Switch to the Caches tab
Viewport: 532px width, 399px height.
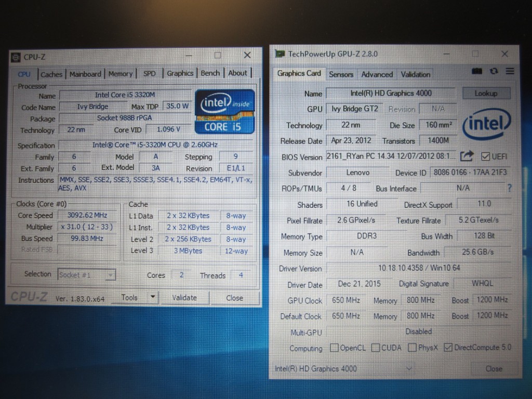[51, 74]
